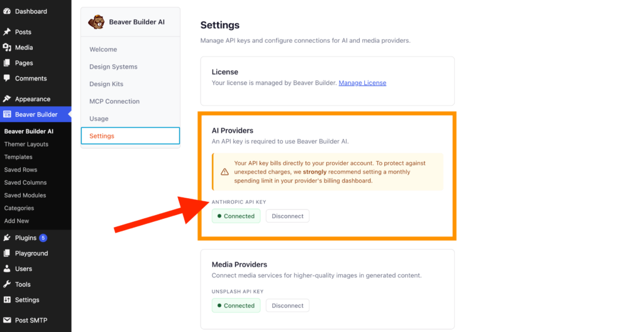Click the WordPress Settings sliders icon
The height and width of the screenshot is (332, 644).
coord(6,299)
